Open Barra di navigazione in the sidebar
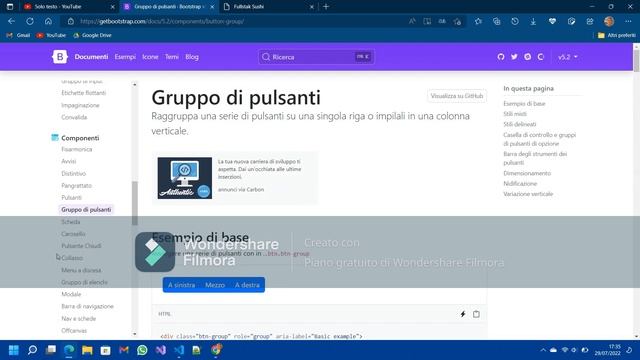The height and width of the screenshot is (360, 640). (87, 306)
